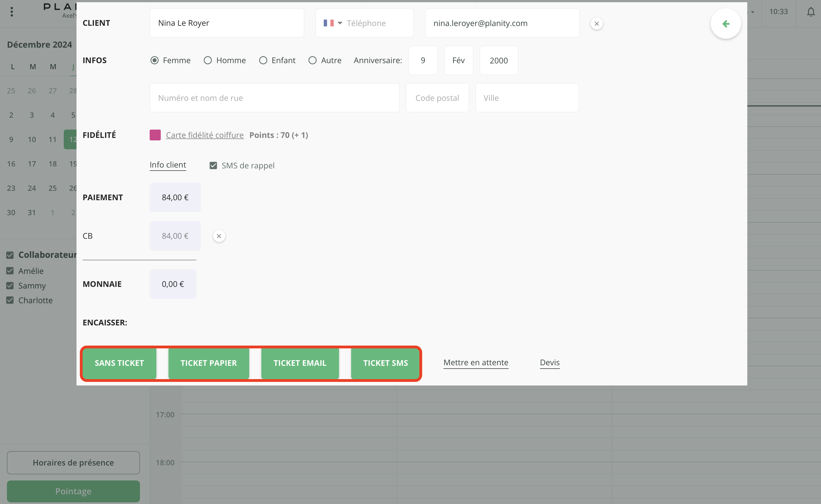821x504 pixels.
Task: Open the birthday day dropdown showing 9
Action: click(x=423, y=60)
